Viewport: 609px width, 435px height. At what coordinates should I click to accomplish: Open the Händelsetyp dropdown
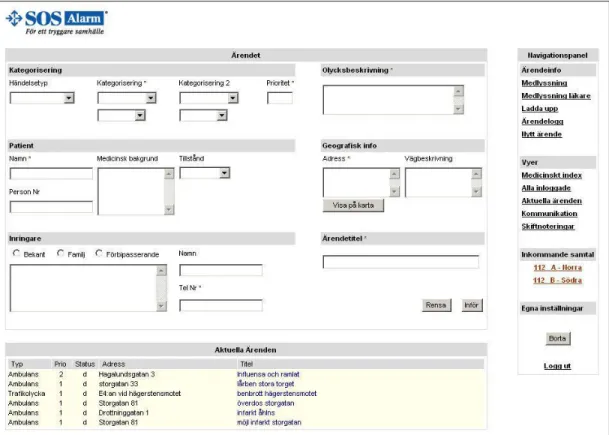42,98
